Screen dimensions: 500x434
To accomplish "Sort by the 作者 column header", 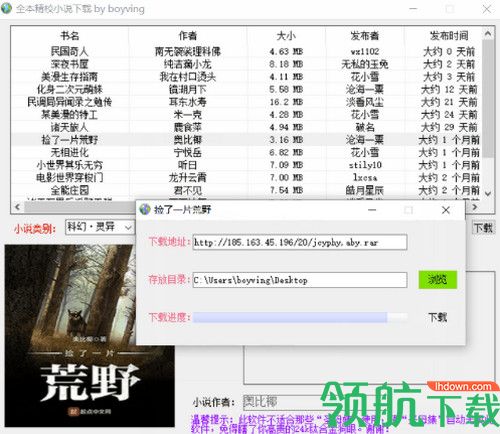I will [188, 36].
